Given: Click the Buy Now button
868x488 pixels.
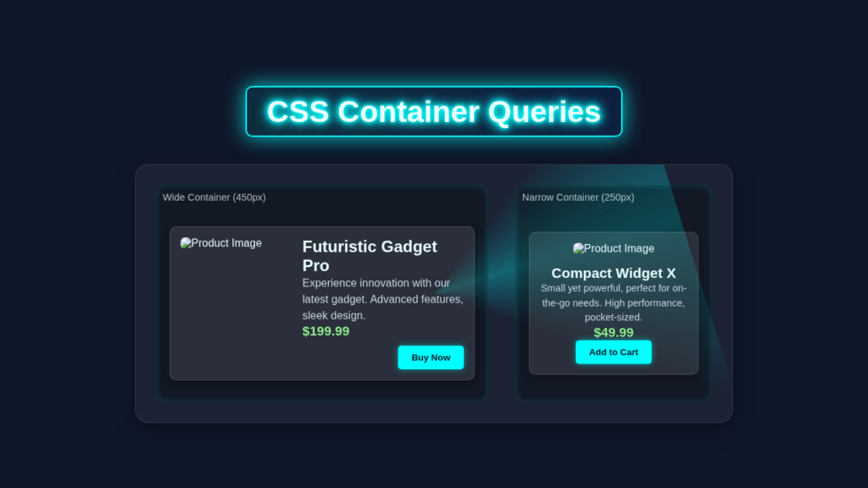Looking at the screenshot, I should 431,358.
